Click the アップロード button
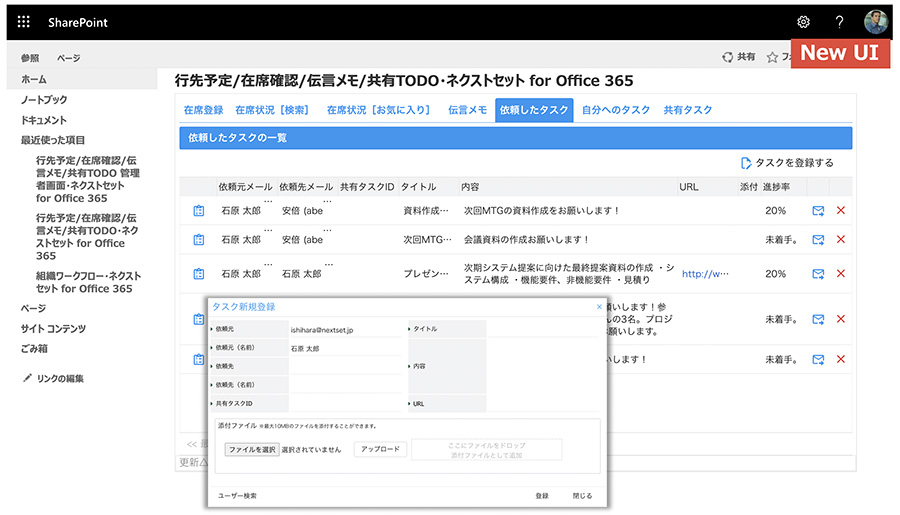 coord(380,449)
